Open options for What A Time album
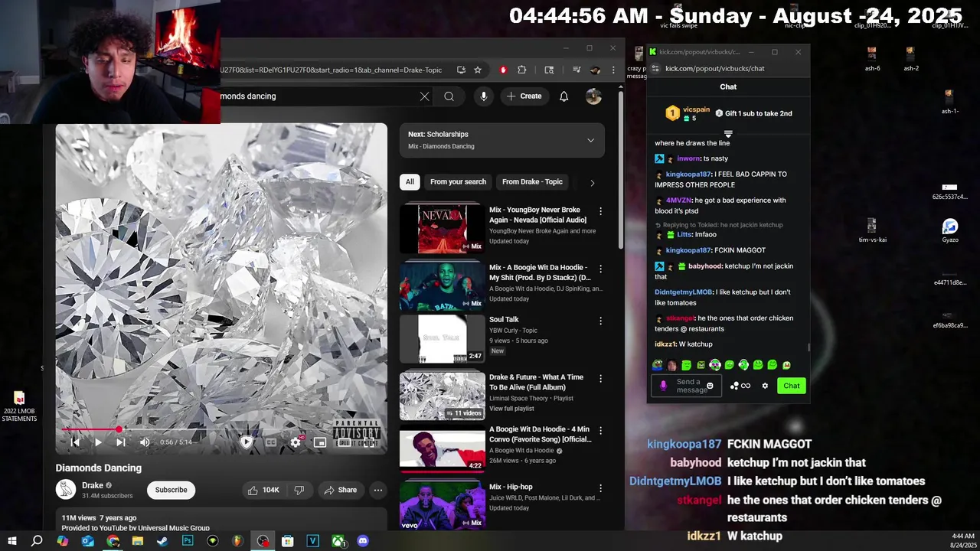 (600, 378)
